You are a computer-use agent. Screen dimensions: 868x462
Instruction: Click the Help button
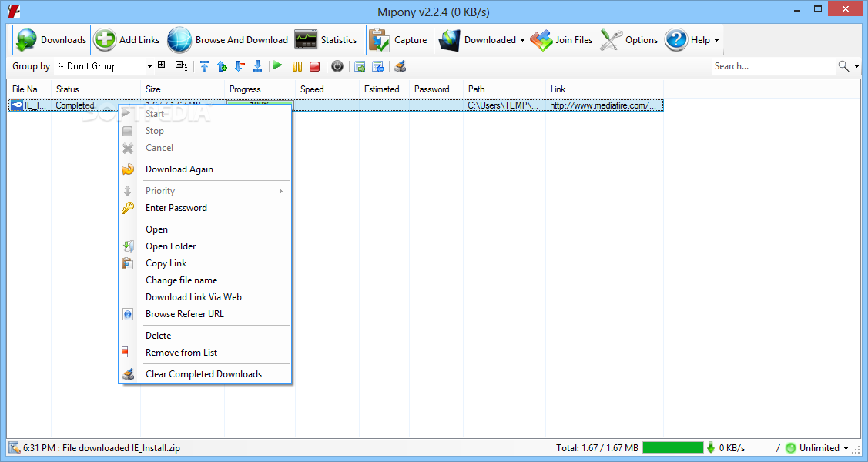[687, 40]
